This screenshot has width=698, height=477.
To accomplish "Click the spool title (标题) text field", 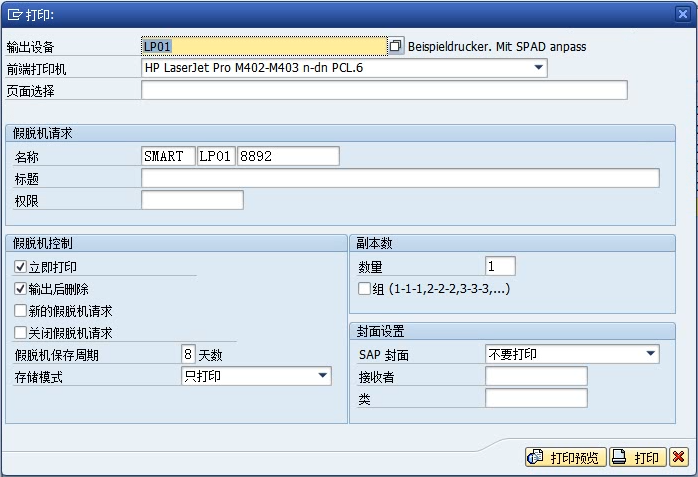I will (x=400, y=178).
